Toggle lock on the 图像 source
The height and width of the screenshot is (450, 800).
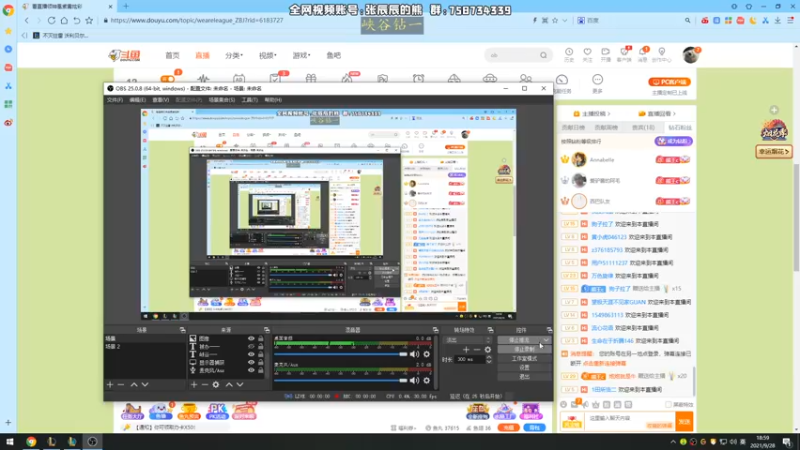(261, 338)
